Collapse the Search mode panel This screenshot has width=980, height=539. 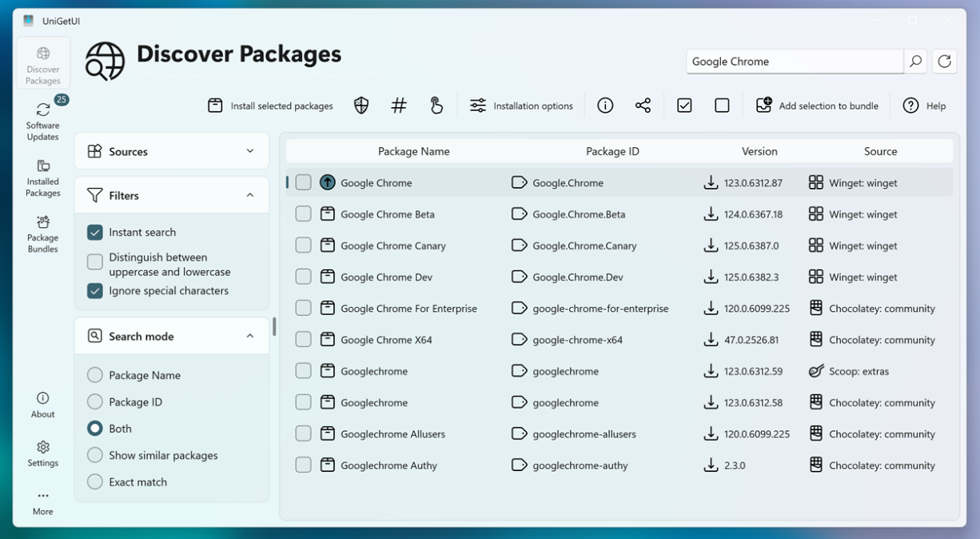point(249,337)
